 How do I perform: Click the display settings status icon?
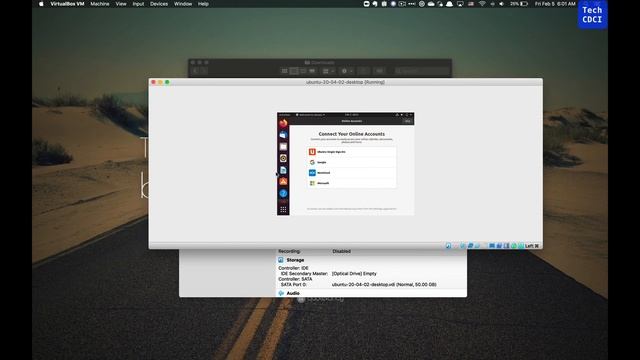(x=492, y=246)
